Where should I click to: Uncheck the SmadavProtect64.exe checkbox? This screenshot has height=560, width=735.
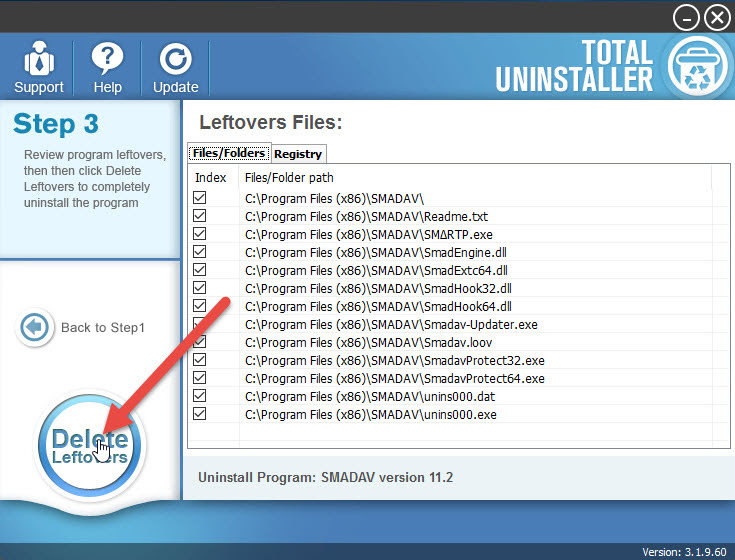(200, 378)
